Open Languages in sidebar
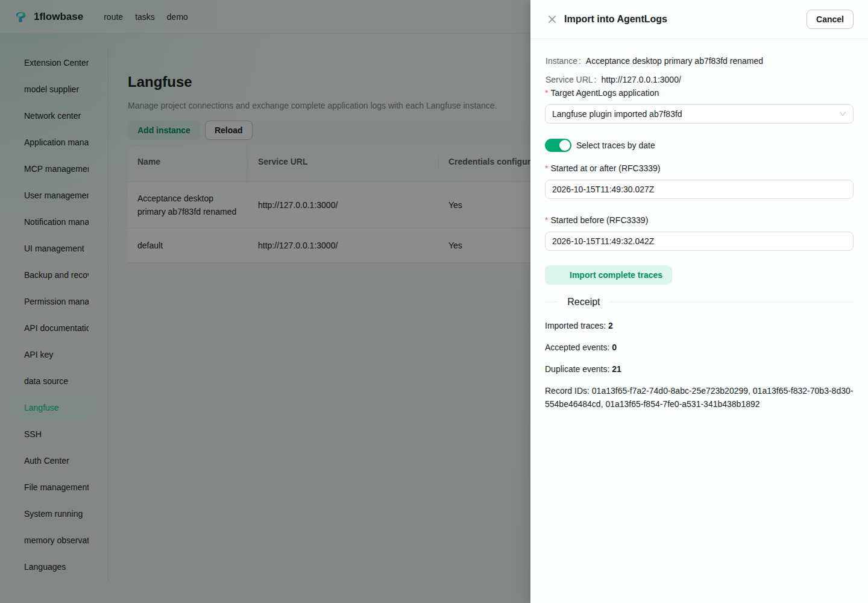Screen dimensions: 868x603 point(54,567)
